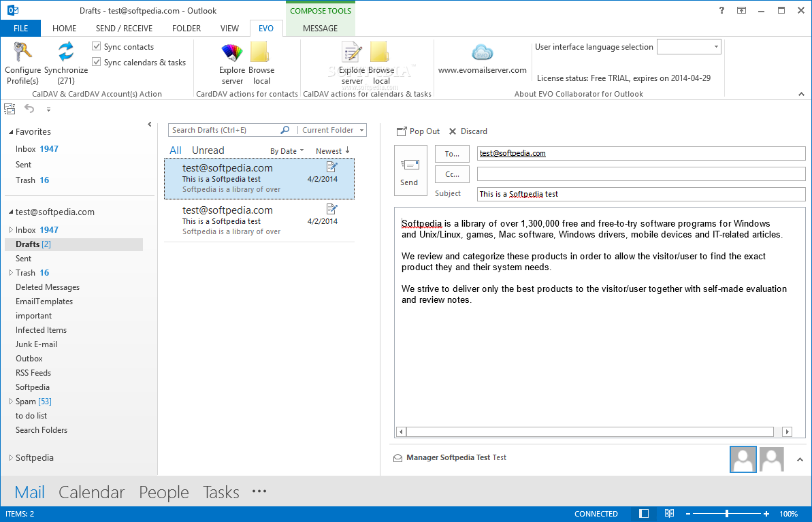Screen dimensions: 812x522
Task: Minimize the folder pane arrow
Action: pos(150,125)
